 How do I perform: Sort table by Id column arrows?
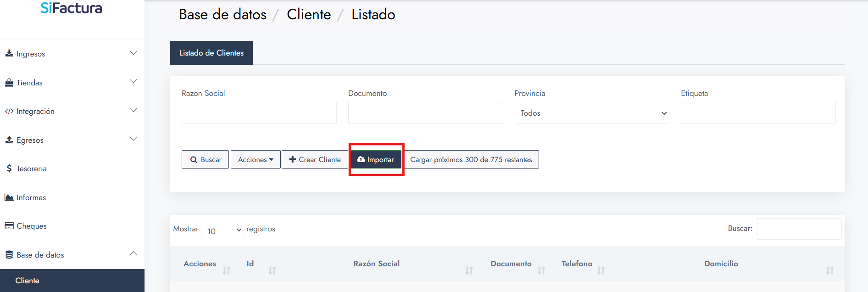(272, 270)
